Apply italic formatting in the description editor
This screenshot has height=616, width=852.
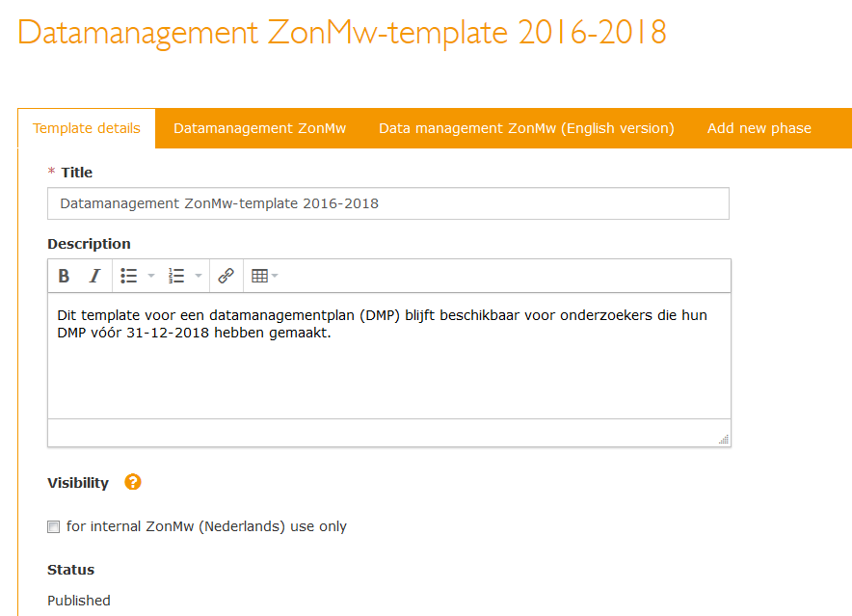coord(93,276)
